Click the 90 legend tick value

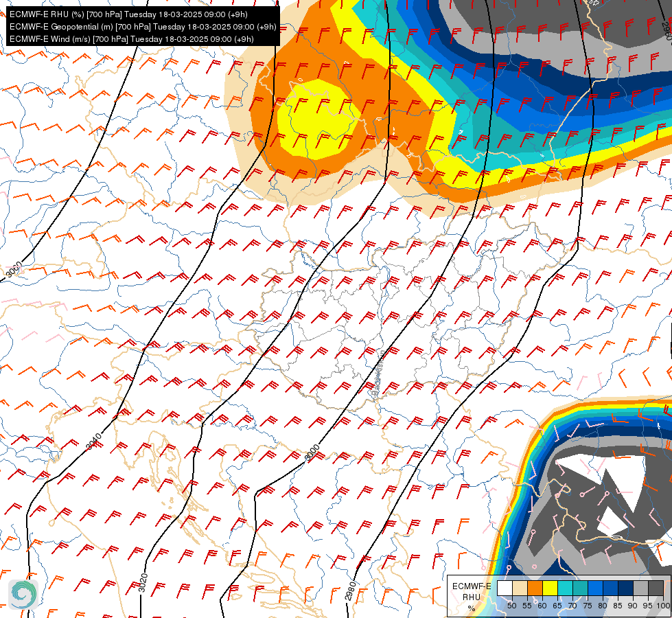pyautogui.click(x=633, y=606)
